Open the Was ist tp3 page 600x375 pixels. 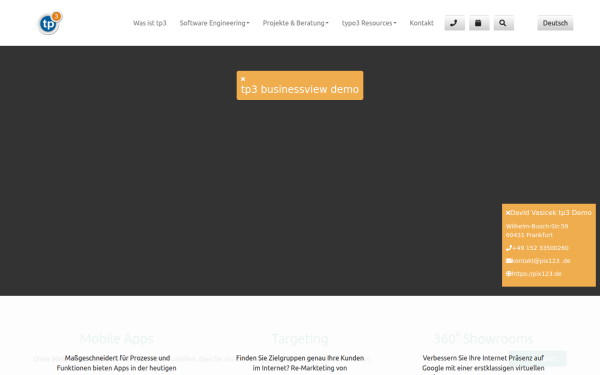150,23
